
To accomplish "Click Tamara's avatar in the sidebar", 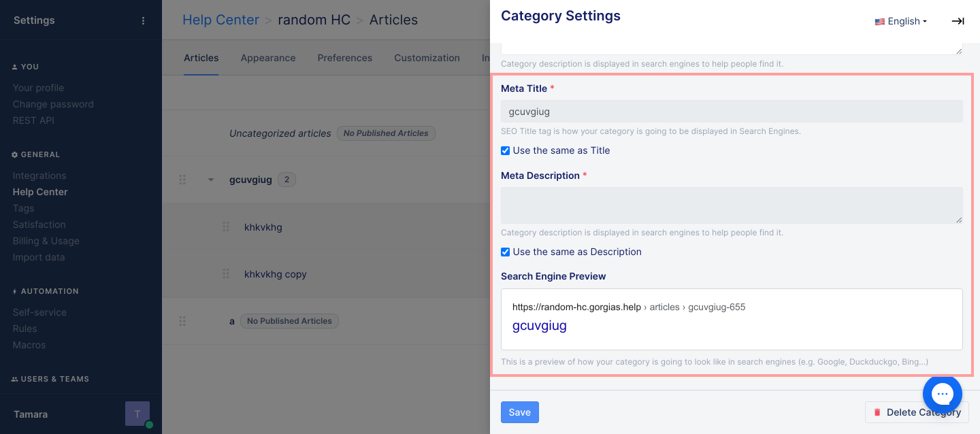I will point(137,413).
